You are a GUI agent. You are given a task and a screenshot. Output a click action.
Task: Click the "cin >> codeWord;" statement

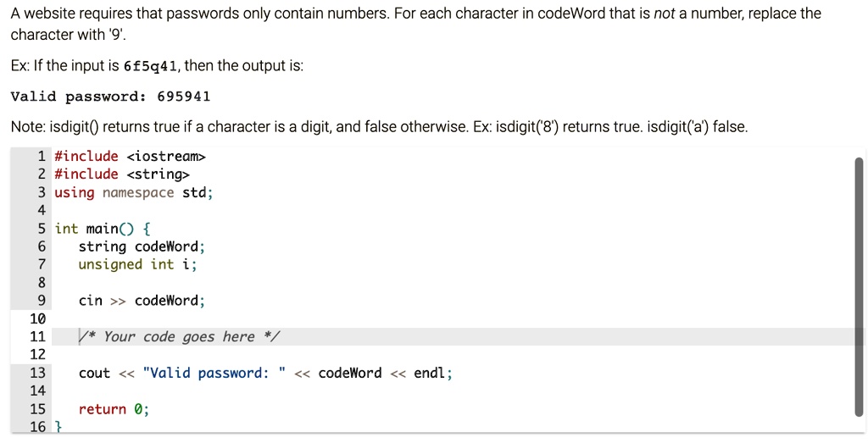point(142,301)
